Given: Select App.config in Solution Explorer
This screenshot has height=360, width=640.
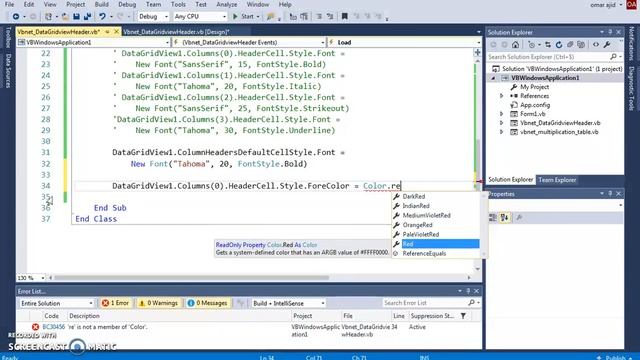Looking at the screenshot, I should click(x=535, y=105).
